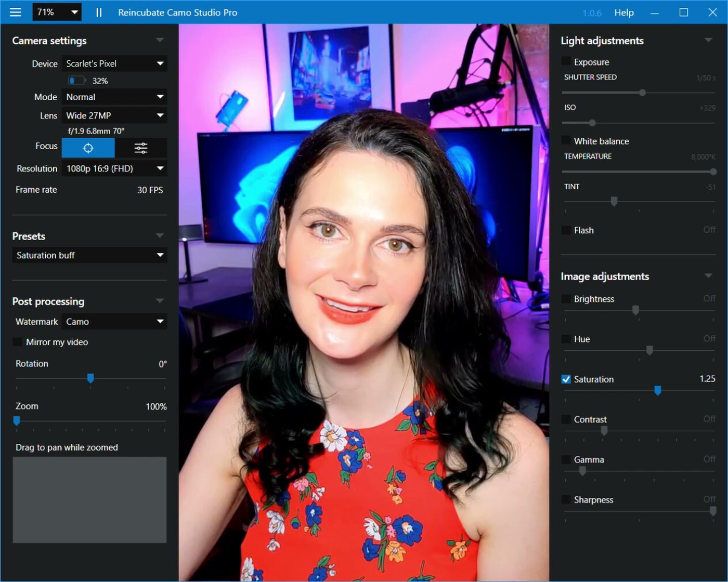Image resolution: width=728 pixels, height=582 pixels.
Task: Expand the Resolution dropdown
Action: point(114,168)
